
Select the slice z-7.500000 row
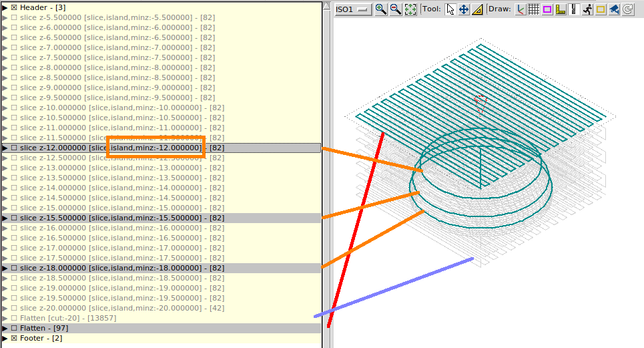coord(161,57)
